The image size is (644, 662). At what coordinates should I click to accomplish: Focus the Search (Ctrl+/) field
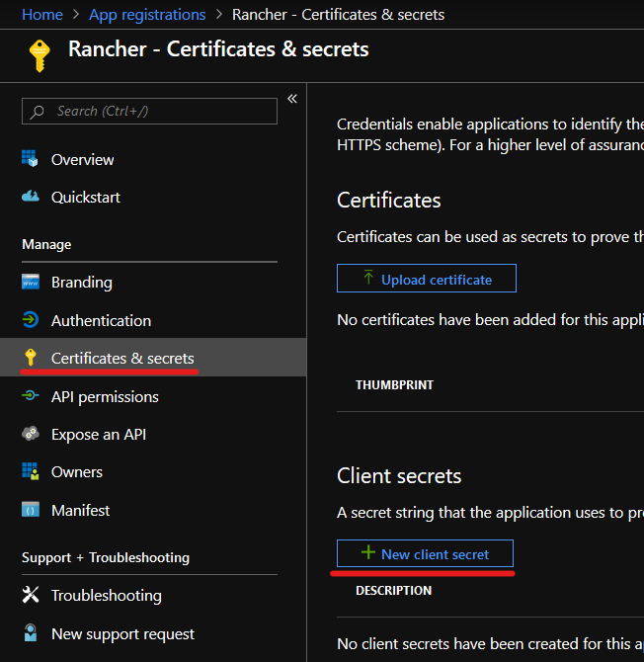pyautogui.click(x=149, y=111)
